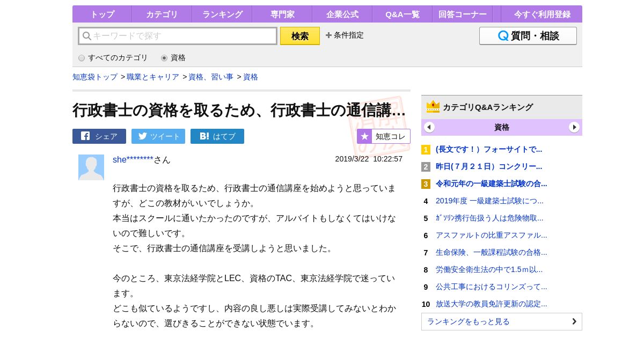Click the star icon for 知恵コレ
644x338 pixels.
click(365, 136)
